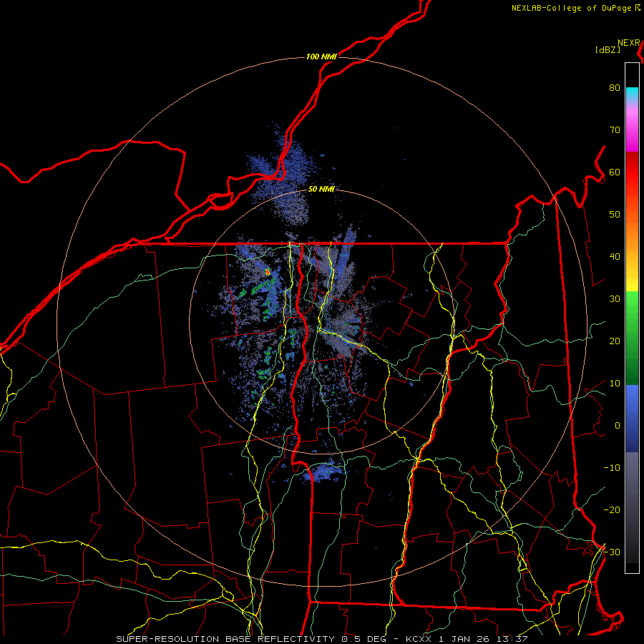Click the 20 dBZ scale value
This screenshot has width=644, height=644.
pos(615,341)
